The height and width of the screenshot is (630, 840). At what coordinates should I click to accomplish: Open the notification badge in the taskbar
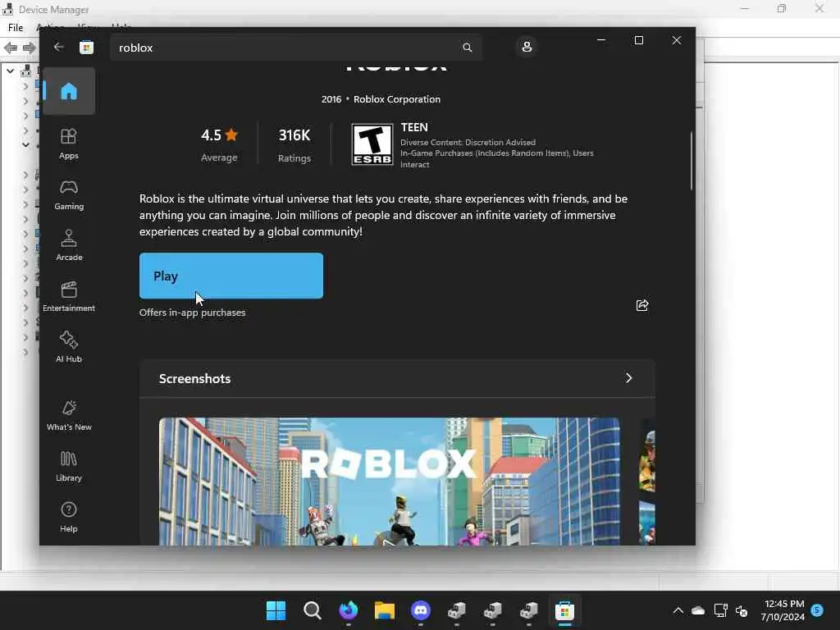pyautogui.click(x=818, y=609)
